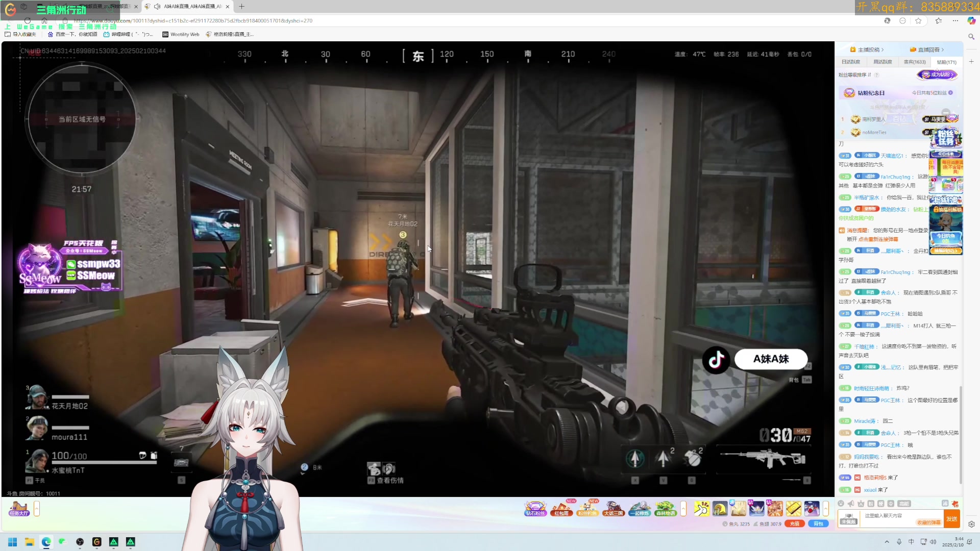
Task: Click the megaphone broadcast icon in chat
Action: 851,504
